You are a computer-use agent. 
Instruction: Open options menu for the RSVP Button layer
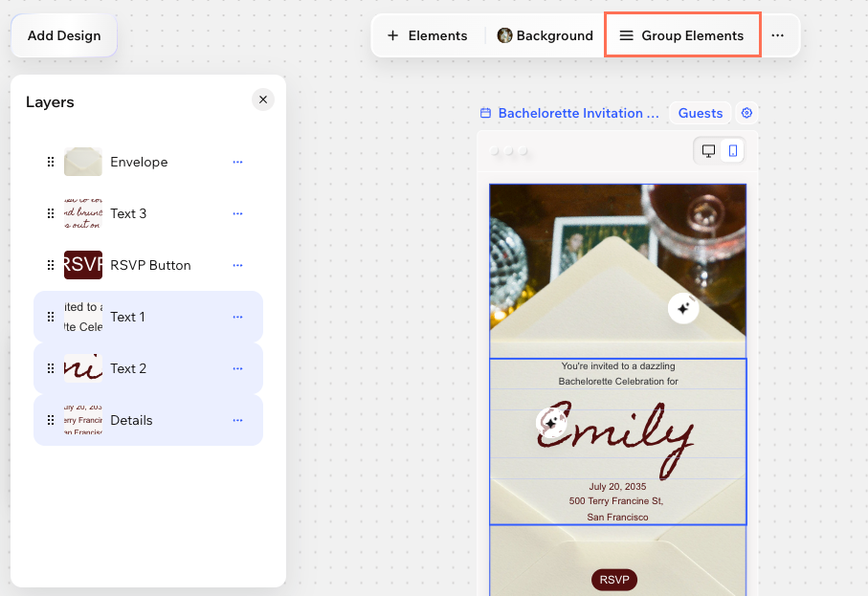coord(237,265)
